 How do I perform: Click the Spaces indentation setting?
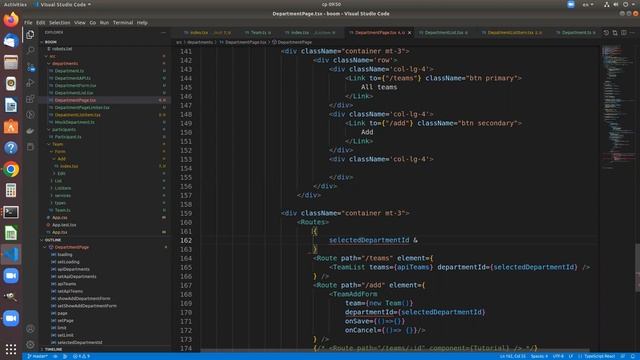pyautogui.click(x=539, y=356)
